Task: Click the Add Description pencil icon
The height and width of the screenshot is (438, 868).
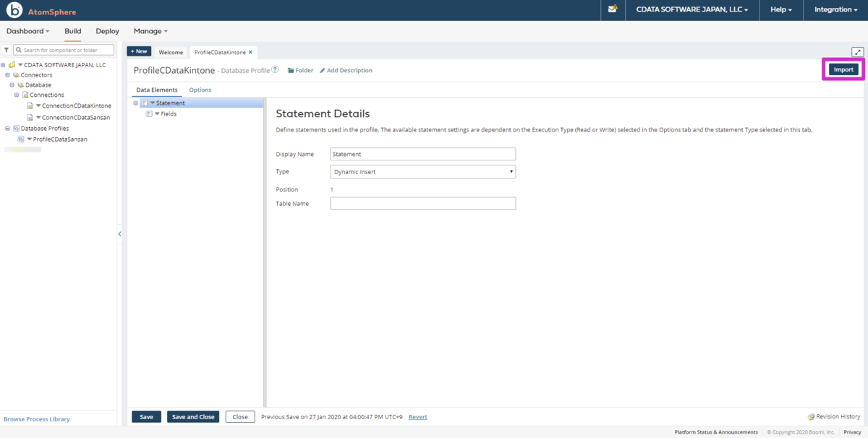Action: coord(323,71)
